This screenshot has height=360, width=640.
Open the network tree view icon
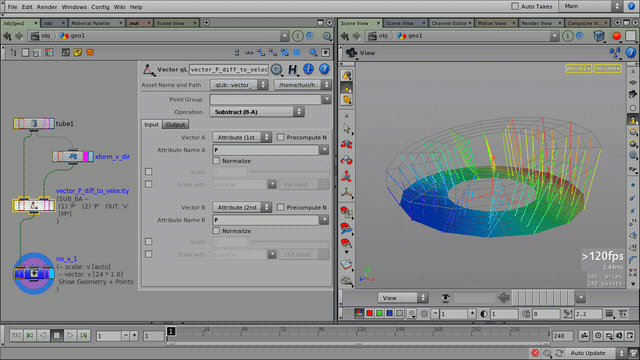click(13, 52)
